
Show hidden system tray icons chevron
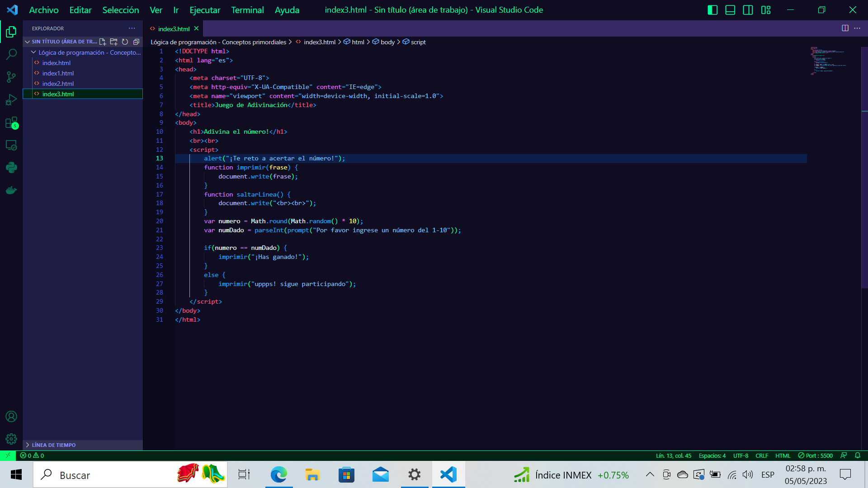(650, 474)
